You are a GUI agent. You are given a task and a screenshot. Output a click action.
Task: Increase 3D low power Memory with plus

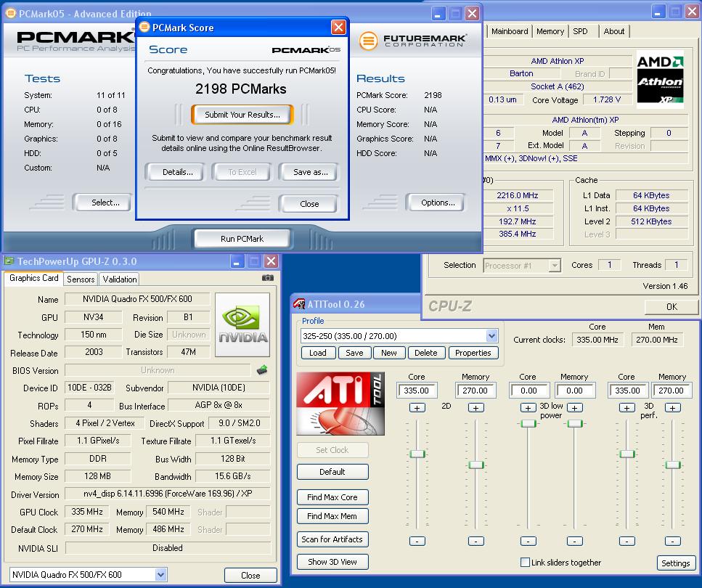coord(575,407)
